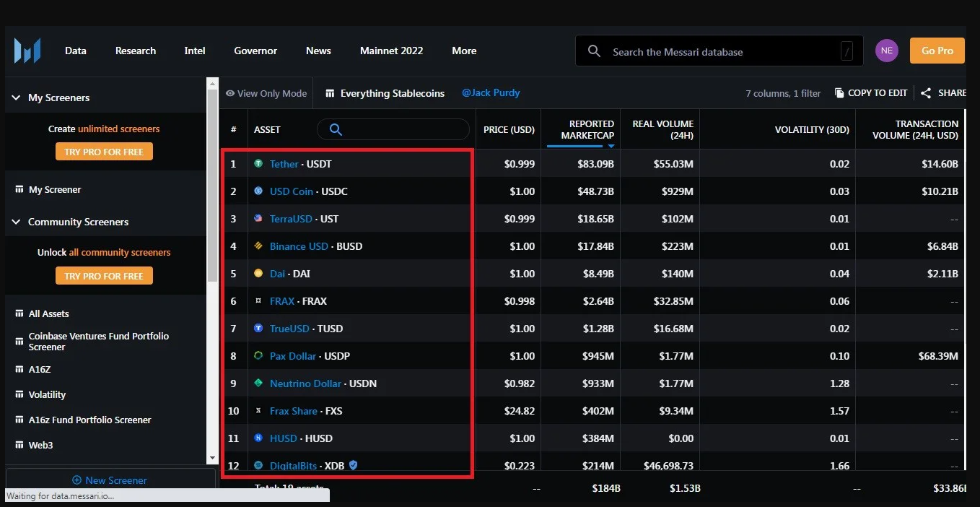Open the unlimited screeners link

click(119, 129)
